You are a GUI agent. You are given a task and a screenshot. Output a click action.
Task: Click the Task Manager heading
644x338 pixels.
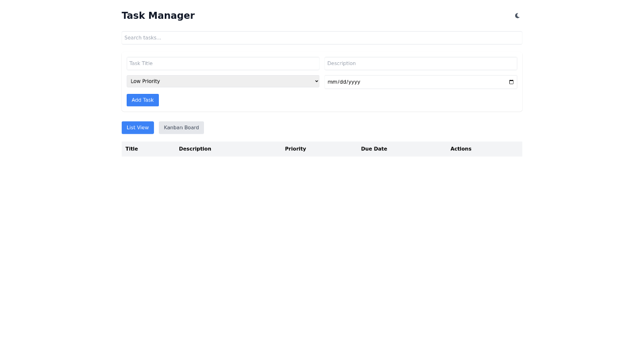[158, 15]
